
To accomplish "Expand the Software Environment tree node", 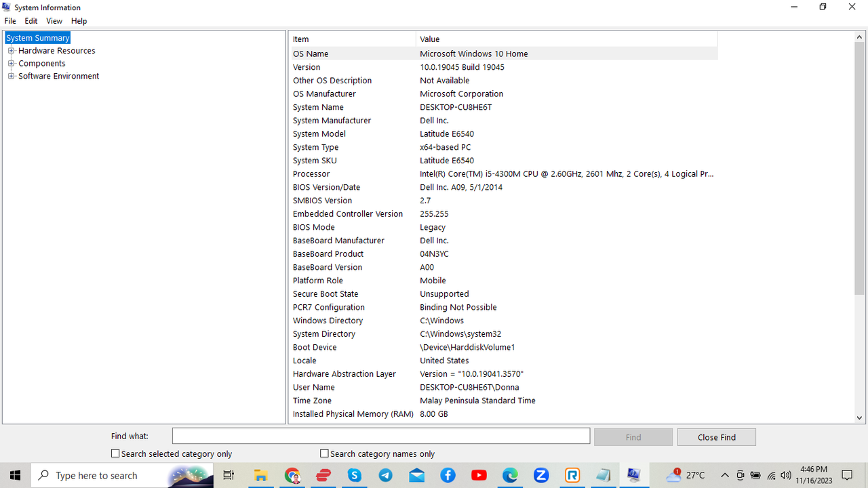I will click(11, 76).
